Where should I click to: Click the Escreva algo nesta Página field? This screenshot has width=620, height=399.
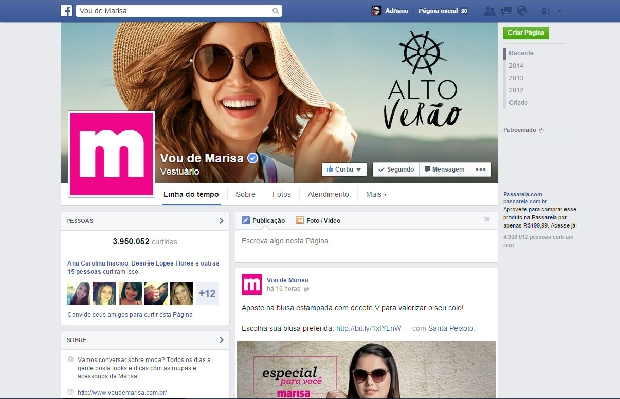366,245
